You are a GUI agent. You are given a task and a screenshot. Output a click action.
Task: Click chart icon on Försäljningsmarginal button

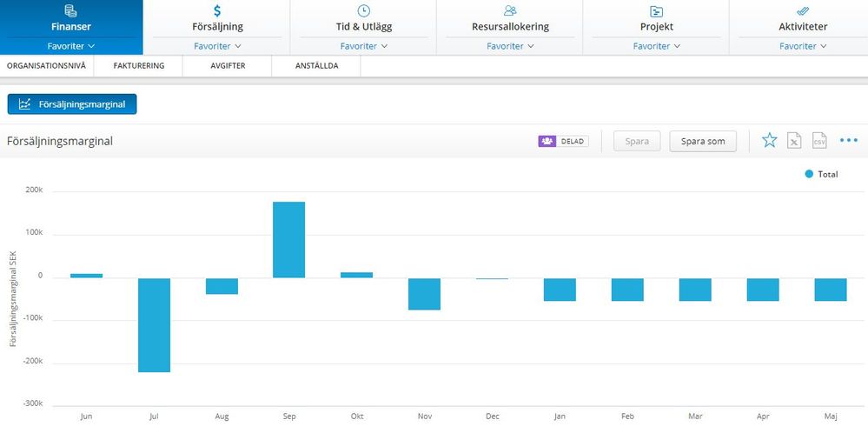pyautogui.click(x=24, y=104)
